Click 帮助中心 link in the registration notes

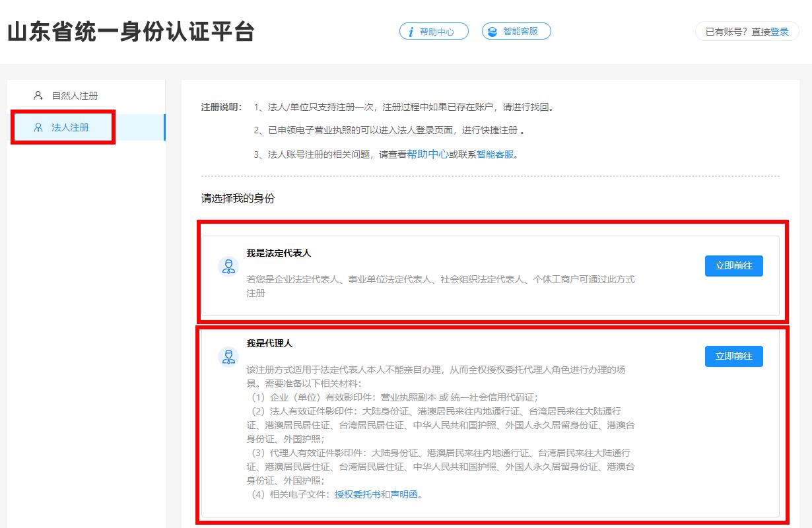(x=428, y=154)
